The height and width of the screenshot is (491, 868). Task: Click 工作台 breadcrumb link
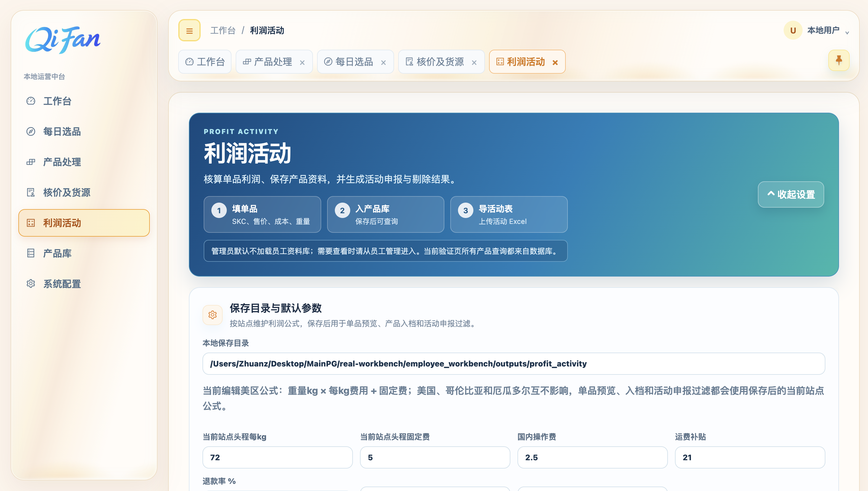coord(223,31)
